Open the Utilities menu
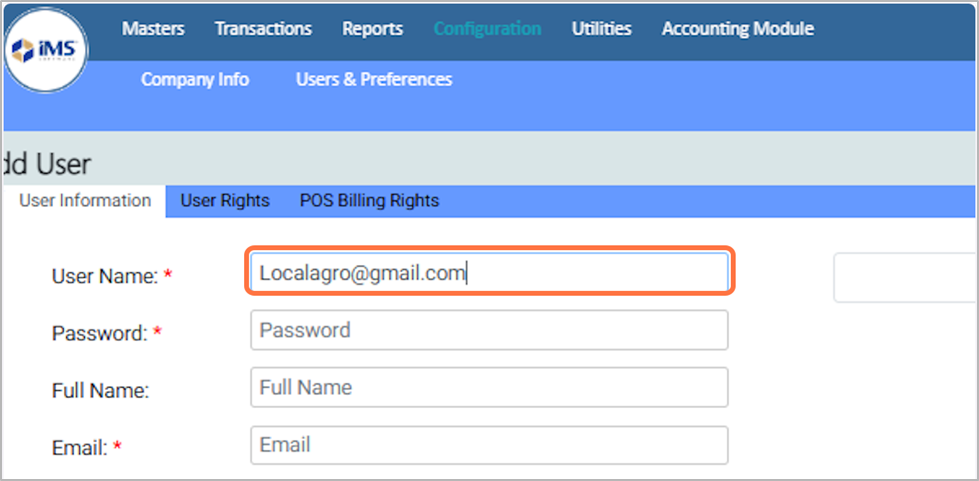Image resolution: width=979 pixels, height=481 pixels. (601, 29)
